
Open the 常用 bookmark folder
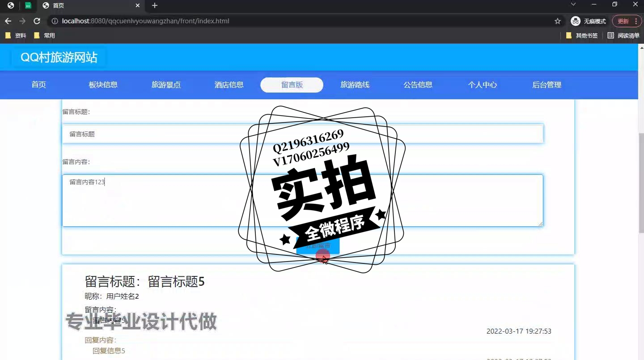click(45, 35)
